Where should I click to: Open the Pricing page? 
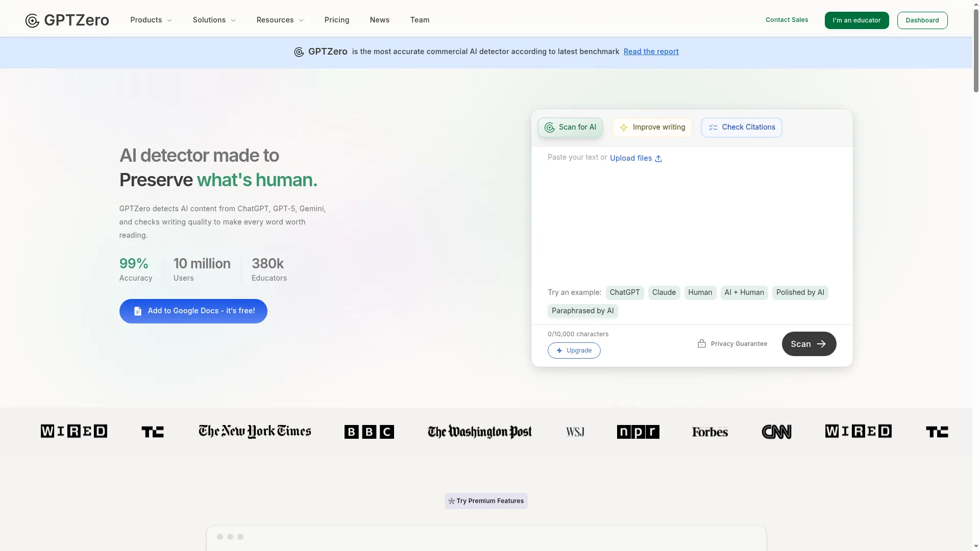point(336,20)
